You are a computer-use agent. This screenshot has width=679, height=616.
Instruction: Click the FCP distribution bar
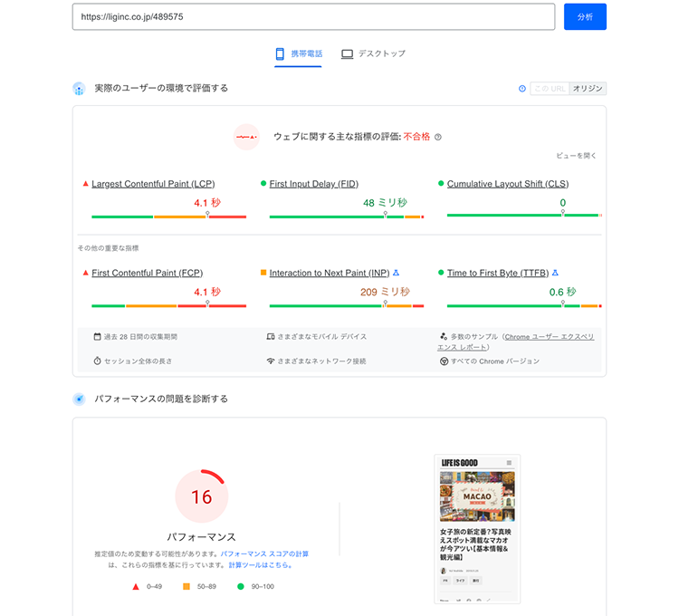coord(169,306)
